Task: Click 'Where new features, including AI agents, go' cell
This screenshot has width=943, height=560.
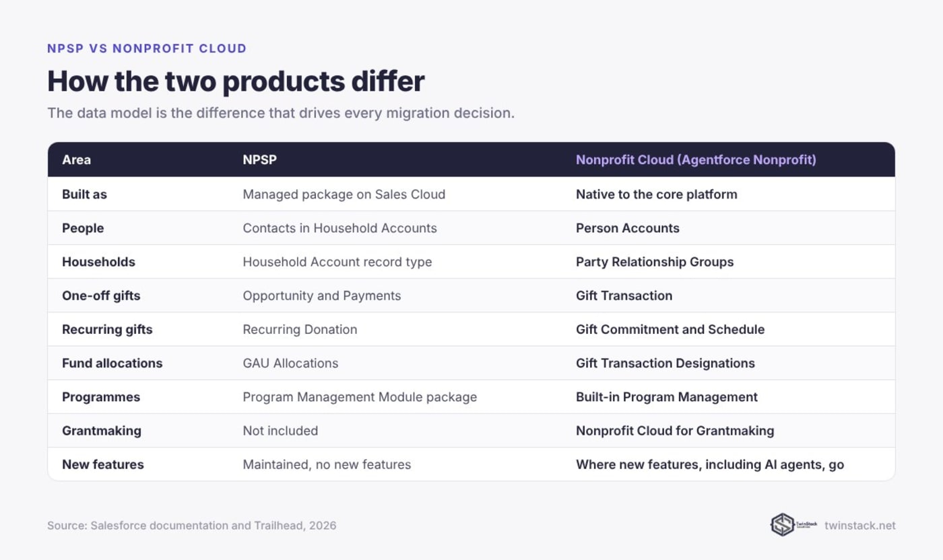Action: click(710, 464)
